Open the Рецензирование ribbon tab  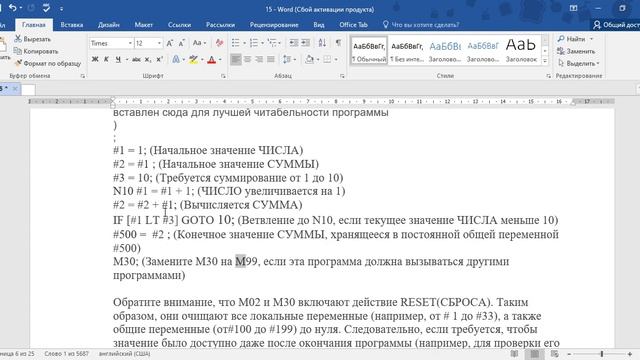point(274,25)
